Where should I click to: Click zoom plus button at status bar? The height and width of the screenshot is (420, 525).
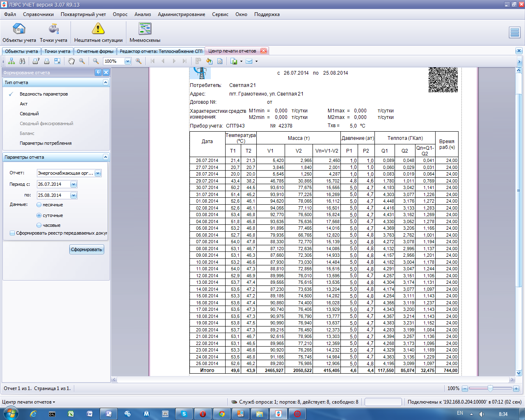pyautogui.click(x=516, y=388)
